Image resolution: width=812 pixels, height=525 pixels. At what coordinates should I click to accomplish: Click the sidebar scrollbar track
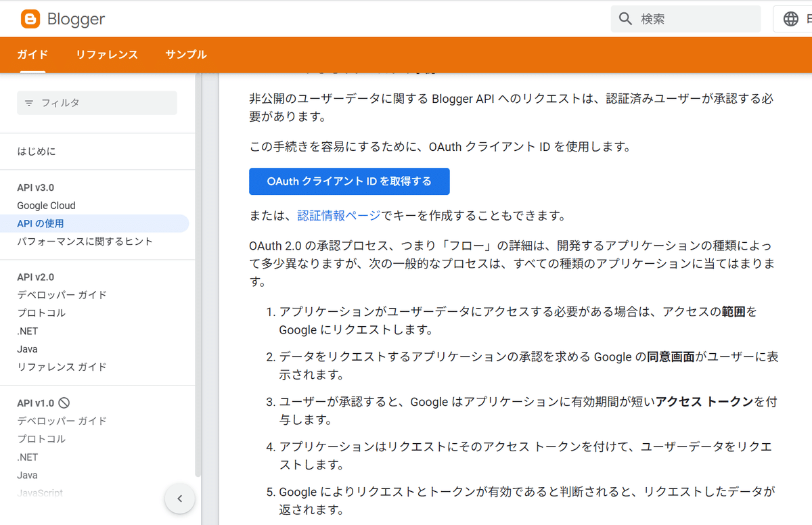point(198,271)
